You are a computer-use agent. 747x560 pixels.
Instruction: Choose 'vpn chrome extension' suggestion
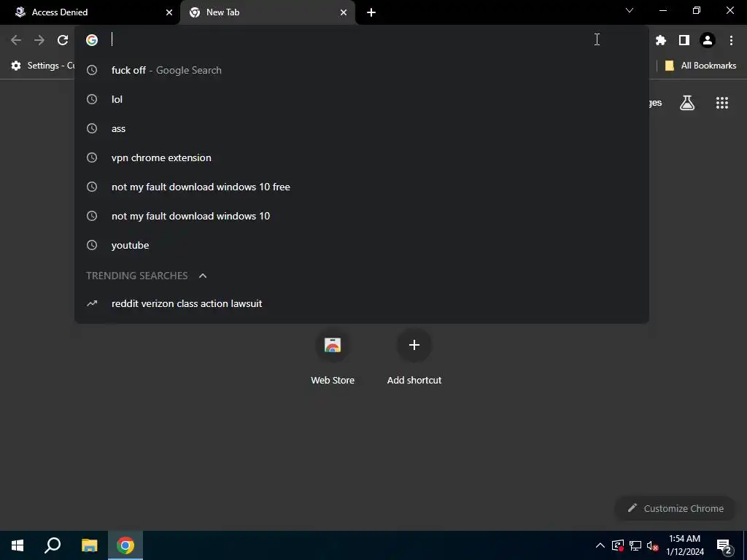click(362, 157)
